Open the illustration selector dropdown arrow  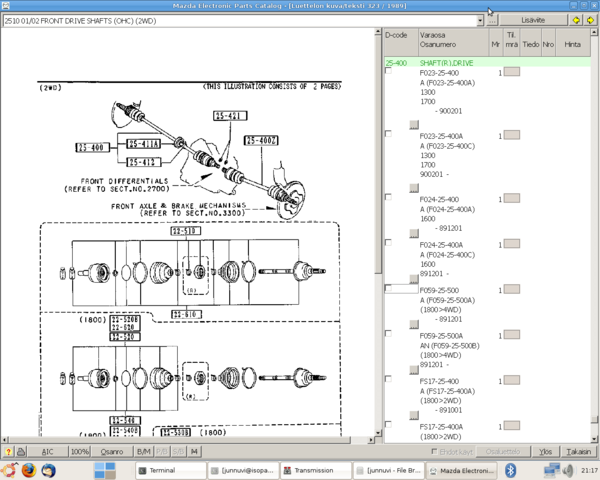(x=480, y=20)
